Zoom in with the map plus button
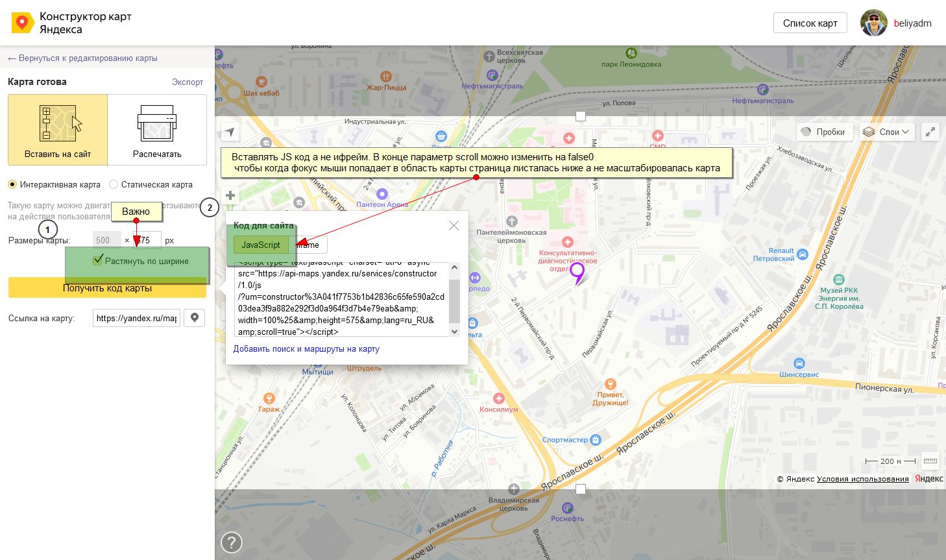 [230, 195]
